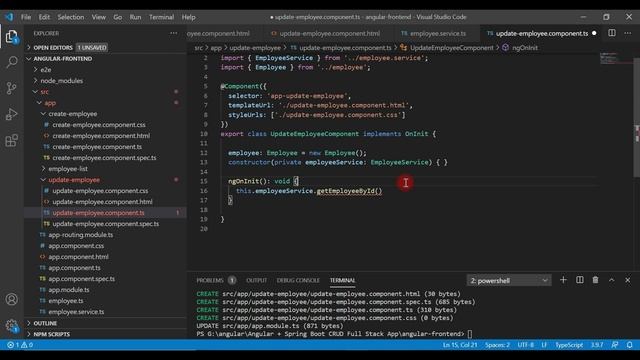The image size is (640, 360).
Task: Open the Explorer view in activity bar
Action: [x=11, y=37]
